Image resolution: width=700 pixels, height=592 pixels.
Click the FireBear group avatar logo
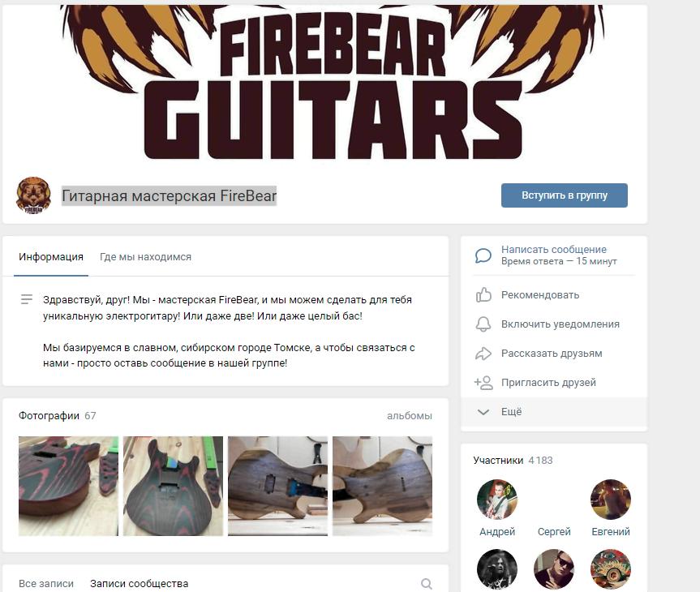pos(33,195)
